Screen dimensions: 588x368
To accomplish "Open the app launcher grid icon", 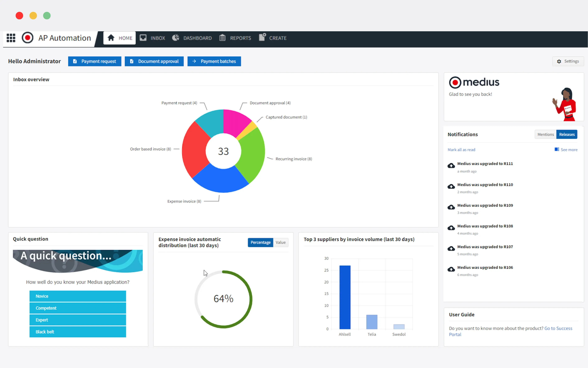I will [11, 38].
